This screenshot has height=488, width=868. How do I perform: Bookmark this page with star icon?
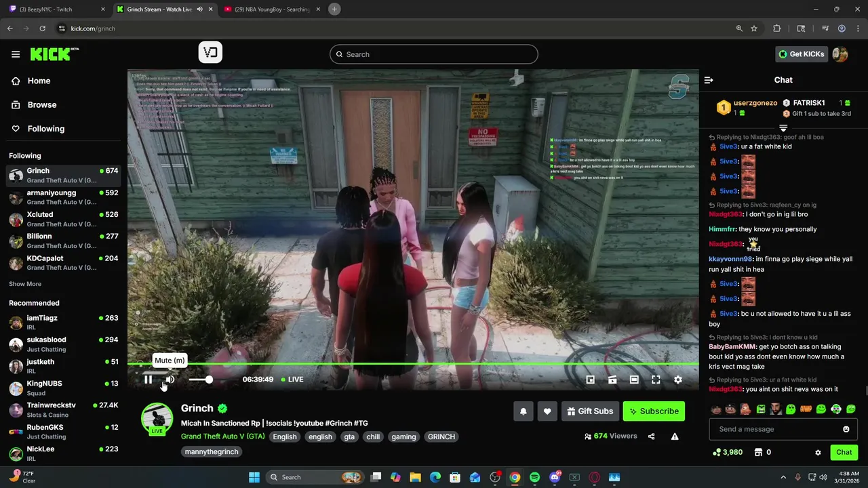pyautogui.click(x=754, y=28)
